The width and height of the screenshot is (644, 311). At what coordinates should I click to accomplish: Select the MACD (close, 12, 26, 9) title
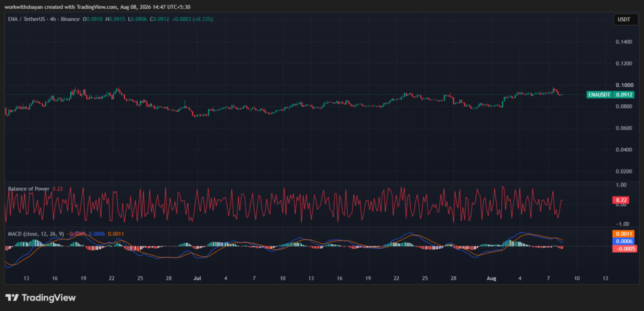(36, 234)
